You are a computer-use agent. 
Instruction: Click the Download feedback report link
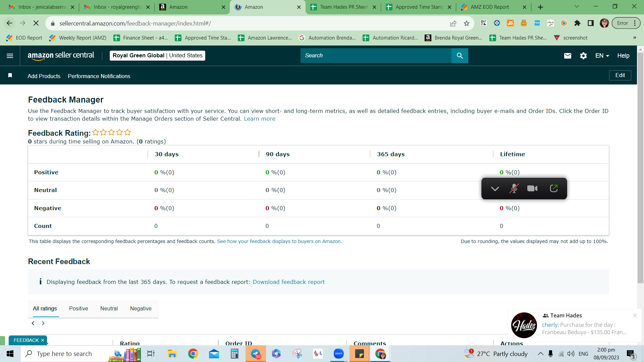pos(289,282)
